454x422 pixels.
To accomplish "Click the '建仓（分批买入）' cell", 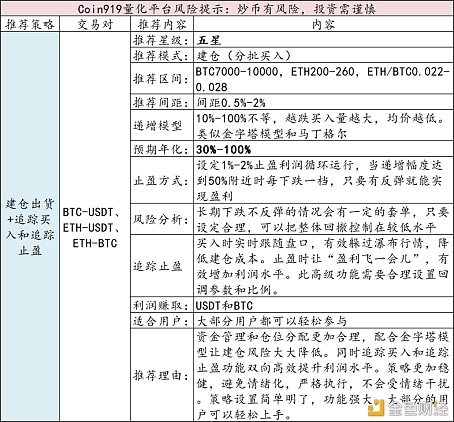I will (323, 56).
